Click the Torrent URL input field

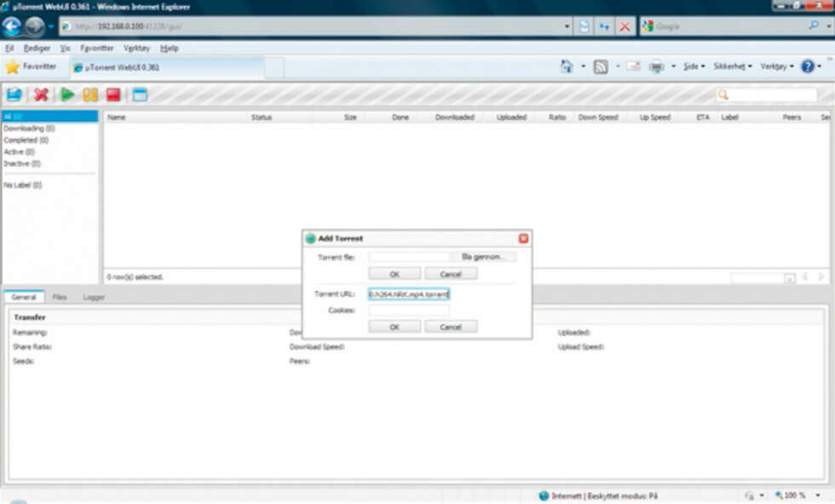pyautogui.click(x=409, y=294)
